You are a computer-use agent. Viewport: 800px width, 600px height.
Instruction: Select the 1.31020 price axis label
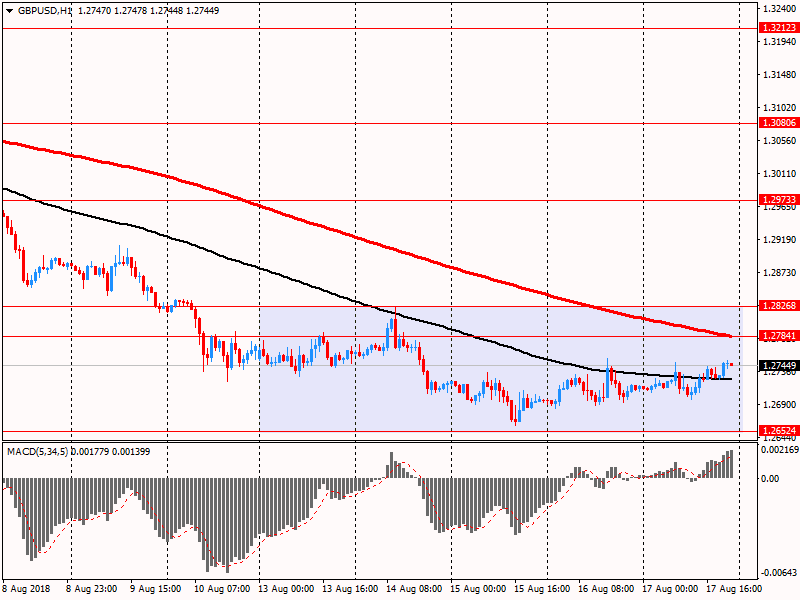[x=780, y=108]
